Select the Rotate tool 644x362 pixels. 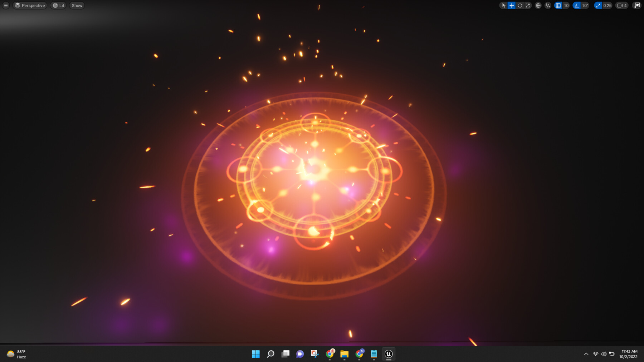[x=519, y=5]
